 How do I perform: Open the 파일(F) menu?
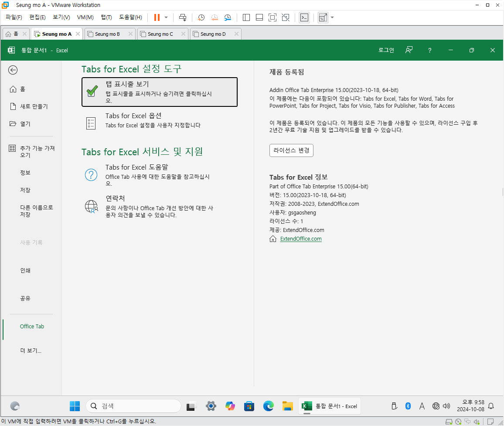tap(14, 17)
